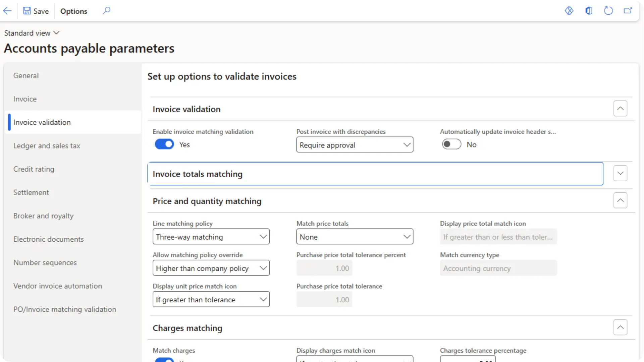Toggle the Match charges switch
This screenshot has height=362, width=644.
164,360
